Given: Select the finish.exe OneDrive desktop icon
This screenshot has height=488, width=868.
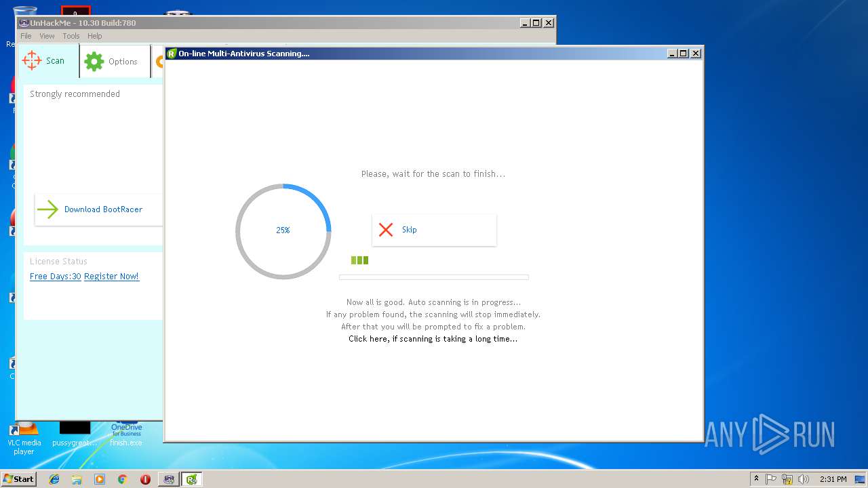Looking at the screenshot, I should (126, 434).
